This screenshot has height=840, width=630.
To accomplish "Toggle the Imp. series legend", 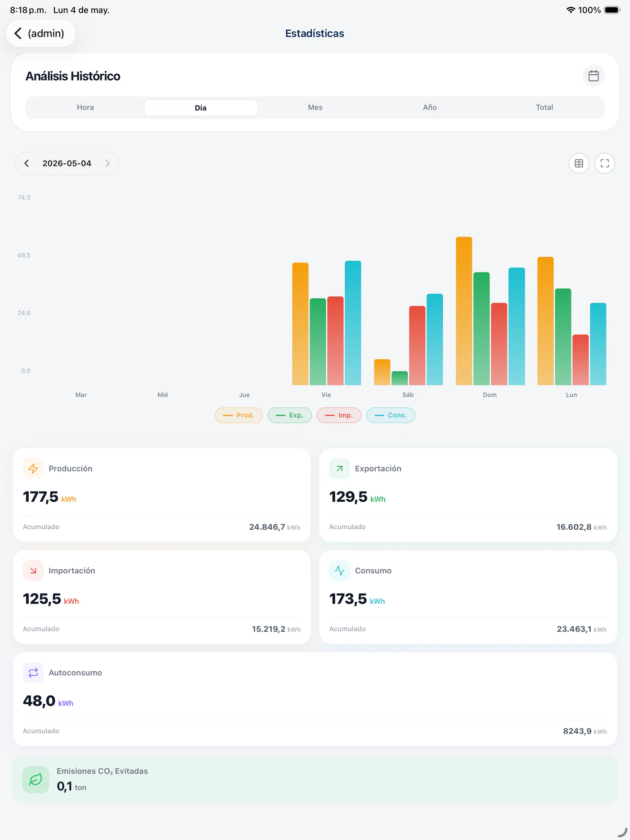I will pyautogui.click(x=339, y=415).
